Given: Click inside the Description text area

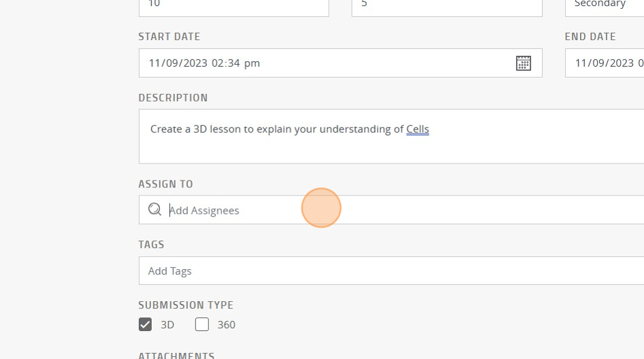Looking at the screenshot, I should 391,136.
